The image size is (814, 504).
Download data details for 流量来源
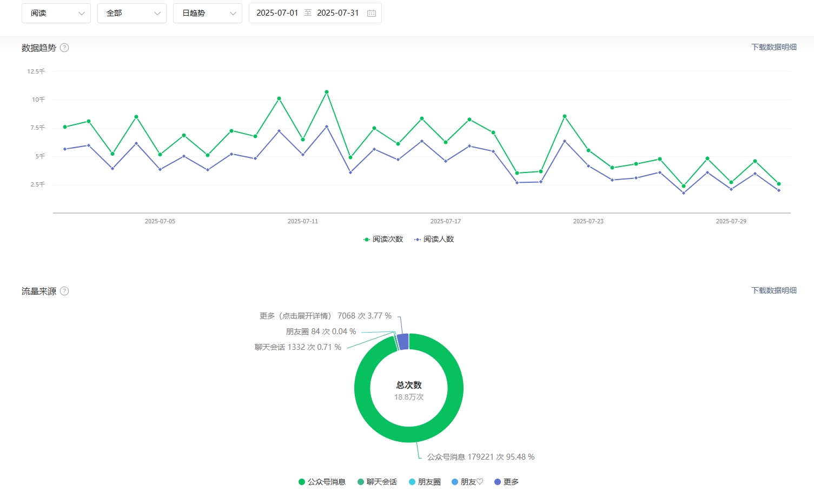[774, 290]
